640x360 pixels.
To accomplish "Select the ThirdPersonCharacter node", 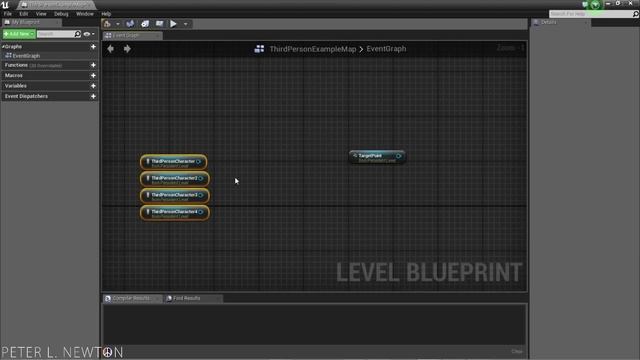I will pyautogui.click(x=173, y=162).
